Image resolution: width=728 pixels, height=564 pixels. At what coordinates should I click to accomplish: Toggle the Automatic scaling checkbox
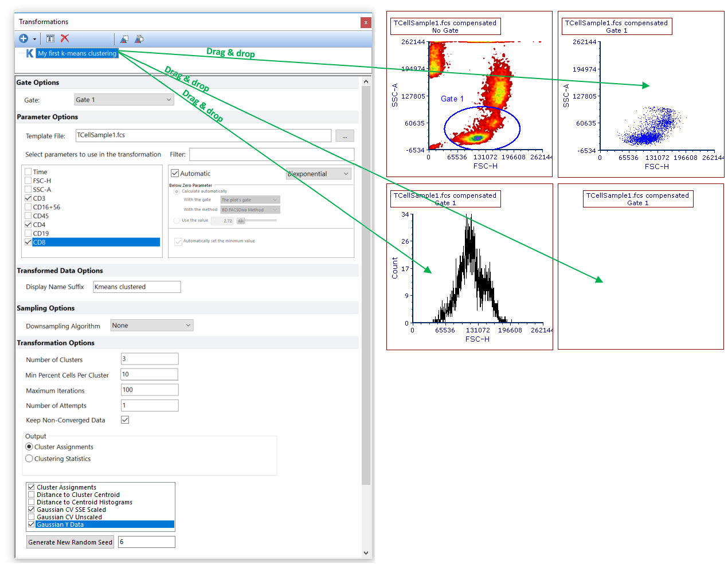(175, 173)
